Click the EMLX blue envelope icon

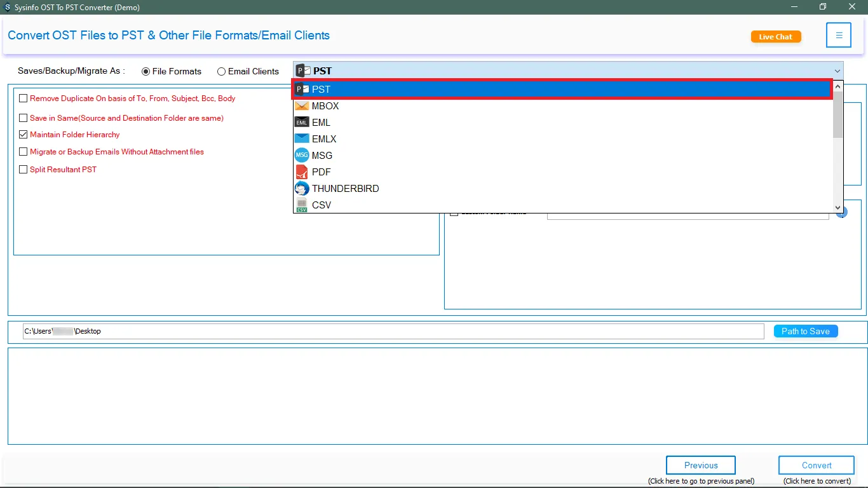point(302,139)
